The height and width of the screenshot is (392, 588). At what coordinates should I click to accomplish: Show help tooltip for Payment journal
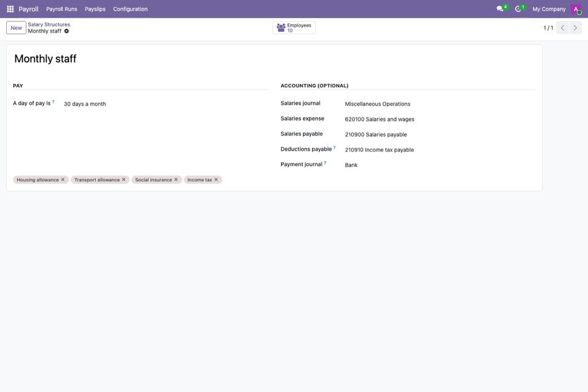(325, 163)
